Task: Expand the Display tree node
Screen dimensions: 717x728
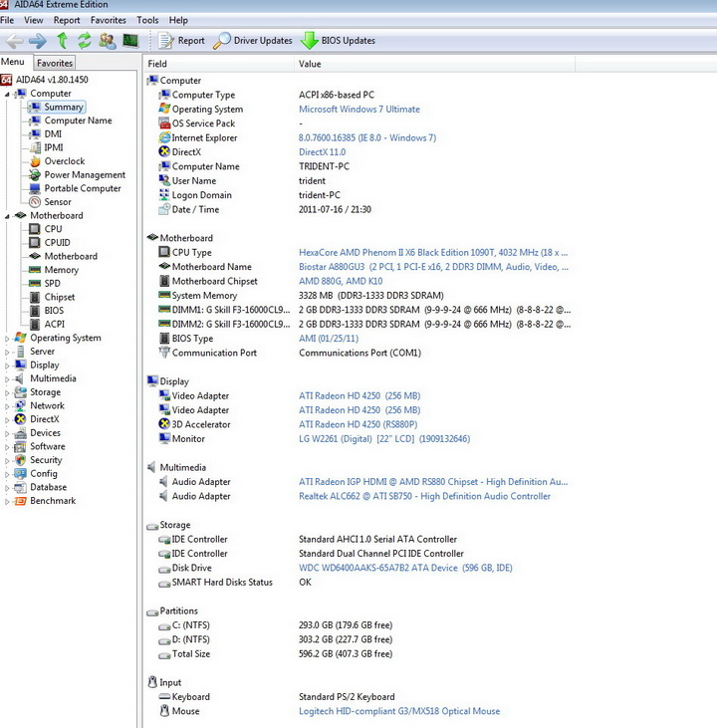Action: (x=7, y=365)
